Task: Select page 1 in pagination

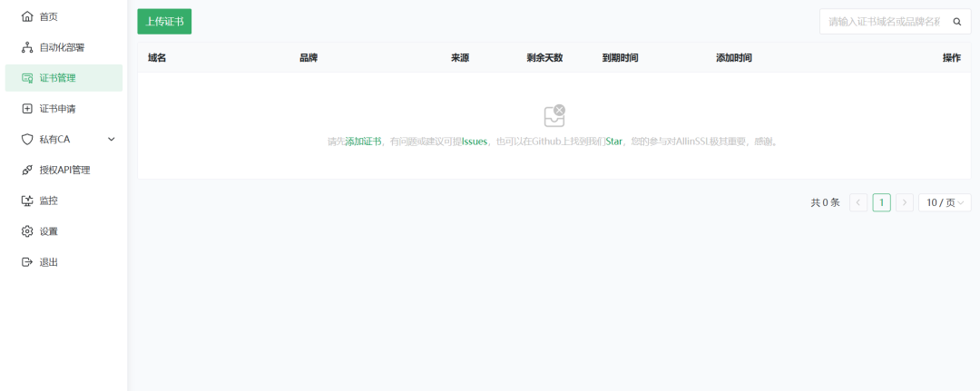Action: coord(881,202)
